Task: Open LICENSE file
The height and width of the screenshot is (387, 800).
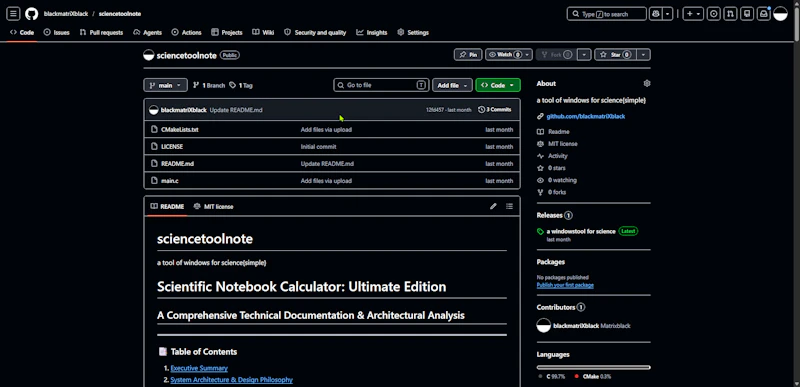Action: coord(172,146)
